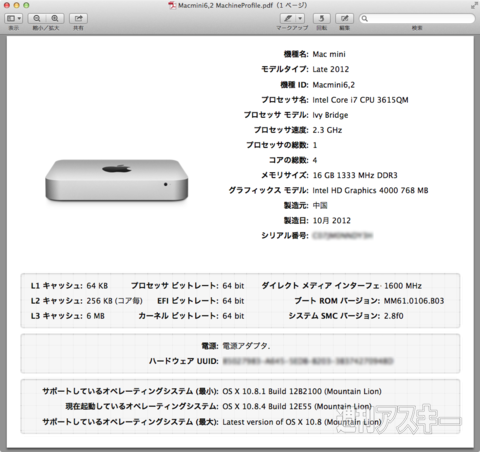This screenshot has width=480, height=452.
Task: Click the 'Mac mini' model name value
Action: (329, 54)
